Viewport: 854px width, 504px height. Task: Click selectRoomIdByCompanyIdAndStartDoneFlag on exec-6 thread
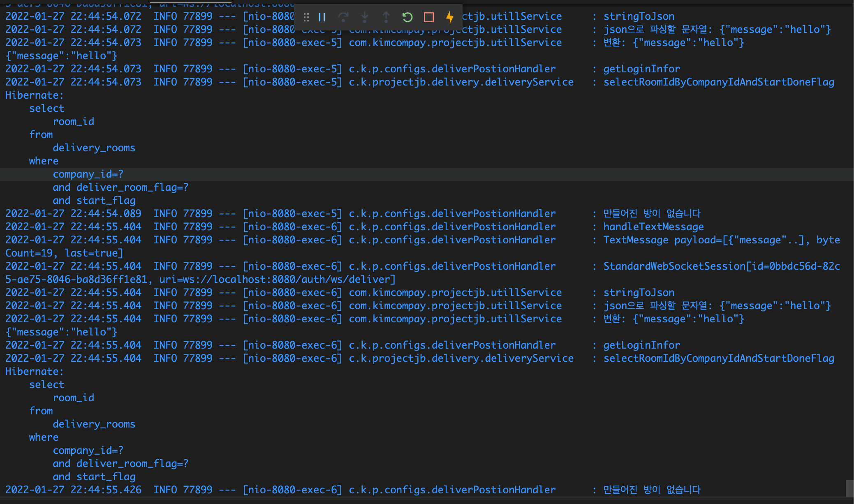point(718,358)
